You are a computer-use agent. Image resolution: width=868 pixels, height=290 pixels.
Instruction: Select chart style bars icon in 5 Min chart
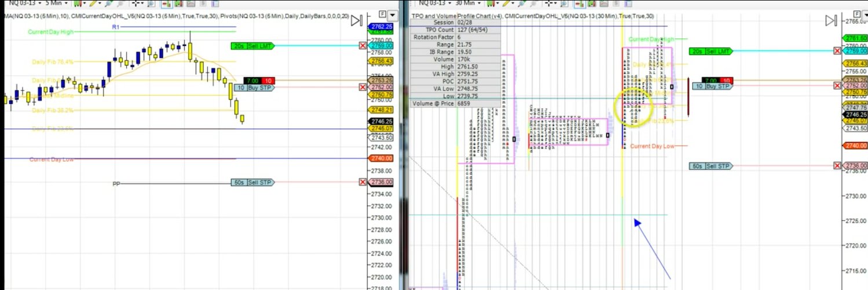(x=78, y=3)
